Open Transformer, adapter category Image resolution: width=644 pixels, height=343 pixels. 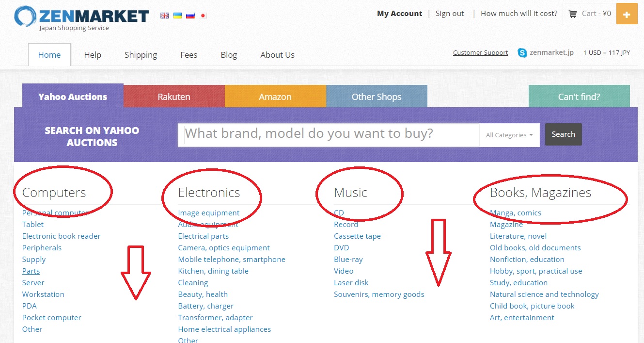pyautogui.click(x=216, y=318)
